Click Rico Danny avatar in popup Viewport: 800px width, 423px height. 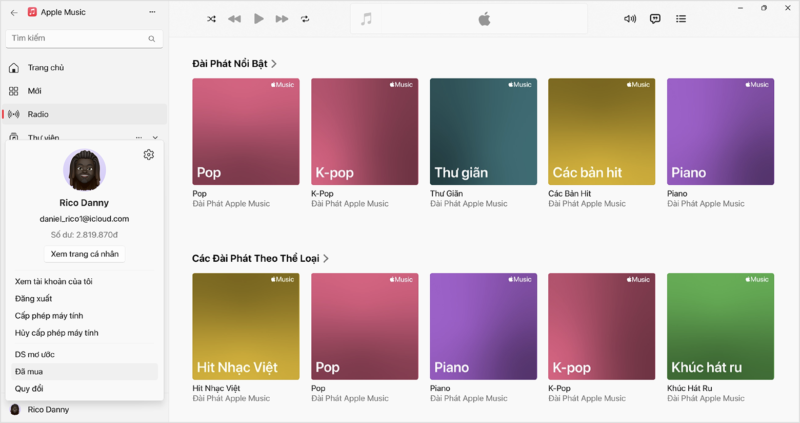84,170
